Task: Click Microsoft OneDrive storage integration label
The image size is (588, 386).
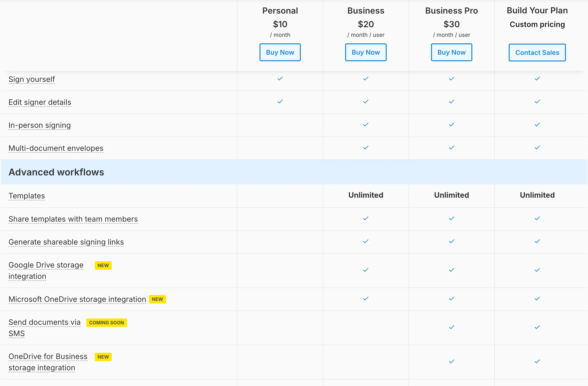Action: (77, 299)
